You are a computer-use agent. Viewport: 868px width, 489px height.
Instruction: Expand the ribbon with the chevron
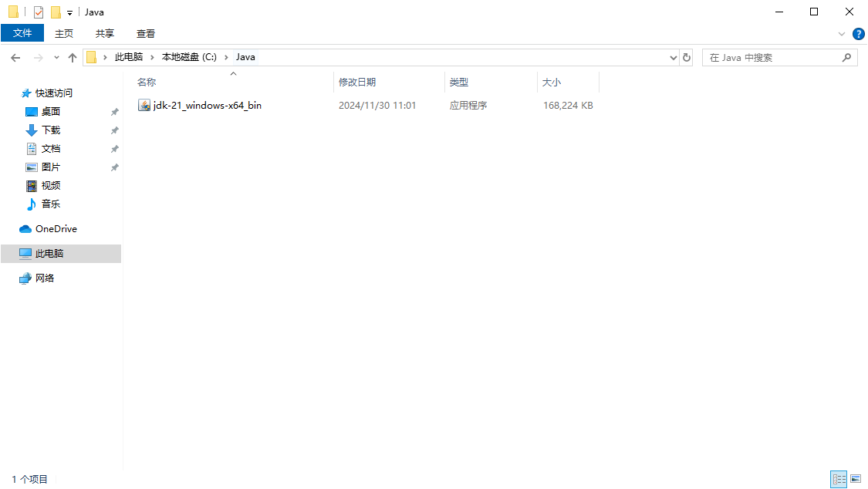click(x=842, y=34)
